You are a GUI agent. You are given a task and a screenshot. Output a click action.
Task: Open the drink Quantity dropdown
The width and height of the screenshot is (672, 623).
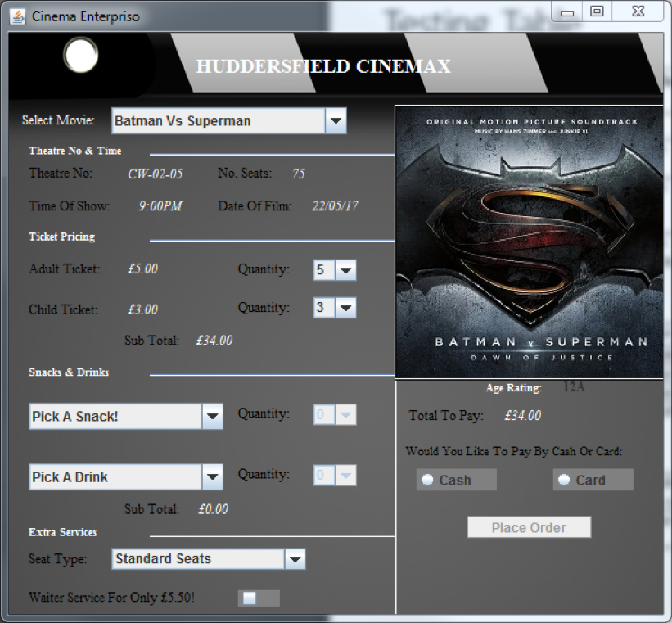[335, 475]
